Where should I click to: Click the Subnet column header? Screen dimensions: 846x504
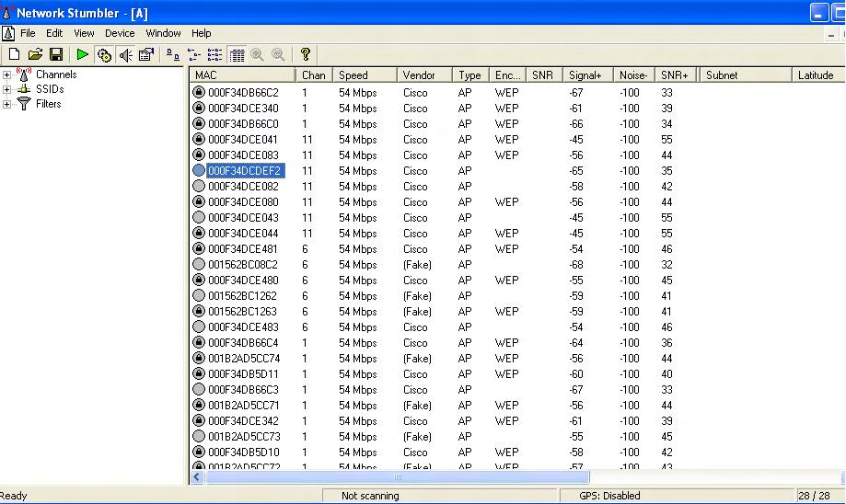point(746,74)
